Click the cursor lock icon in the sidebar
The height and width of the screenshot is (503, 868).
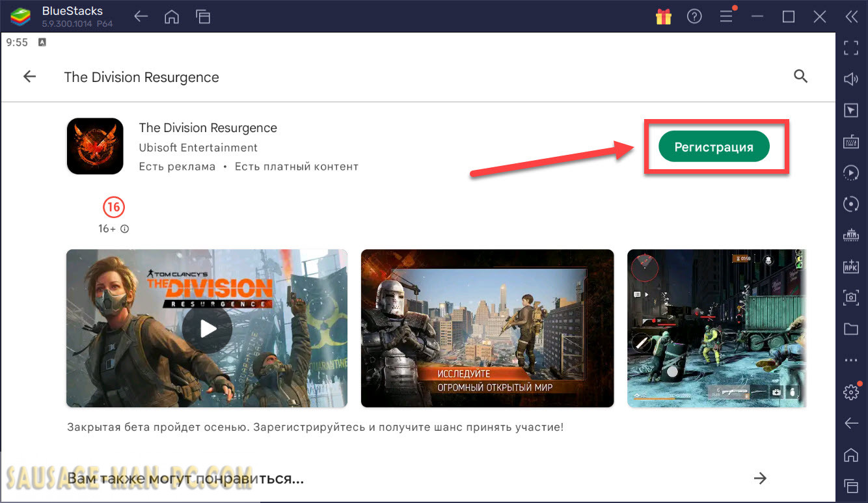pos(851,110)
